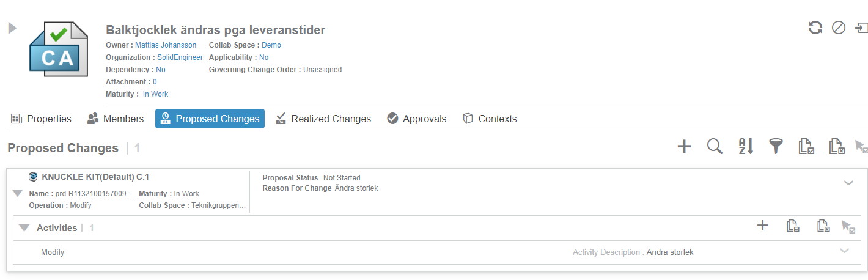Open the filter for Proposed Changes
The width and height of the screenshot is (868, 280).
[776, 146]
